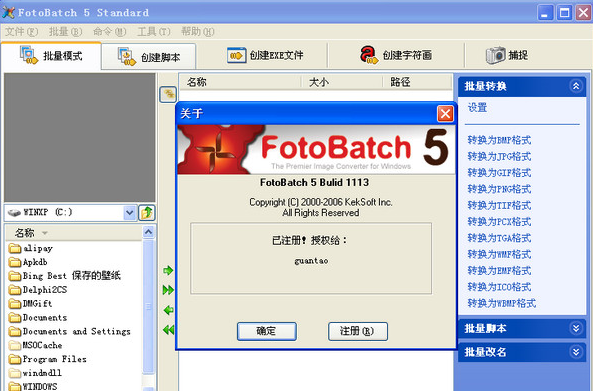Click 转换为WBMP格式
Image resolution: width=593 pixels, height=391 pixels.
[x=502, y=303]
